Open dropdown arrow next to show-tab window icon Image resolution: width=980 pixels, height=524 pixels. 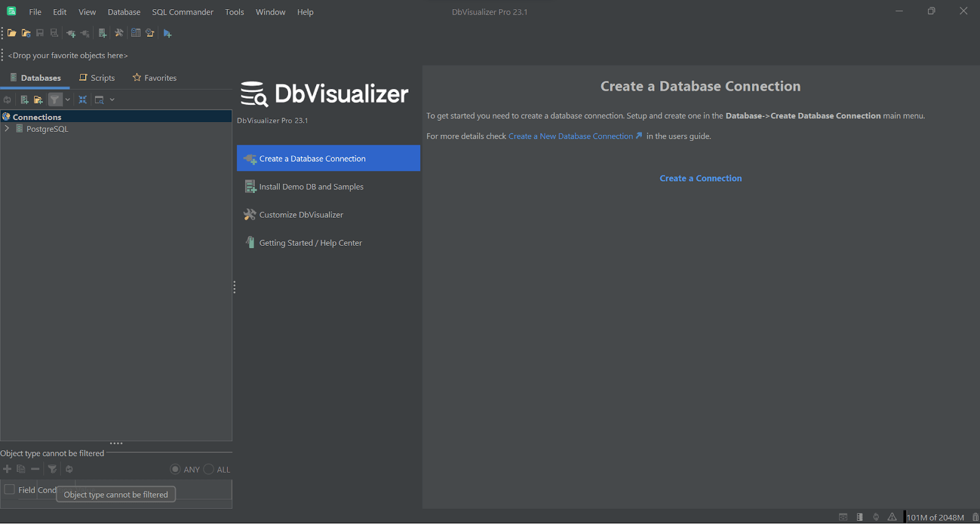(112, 100)
